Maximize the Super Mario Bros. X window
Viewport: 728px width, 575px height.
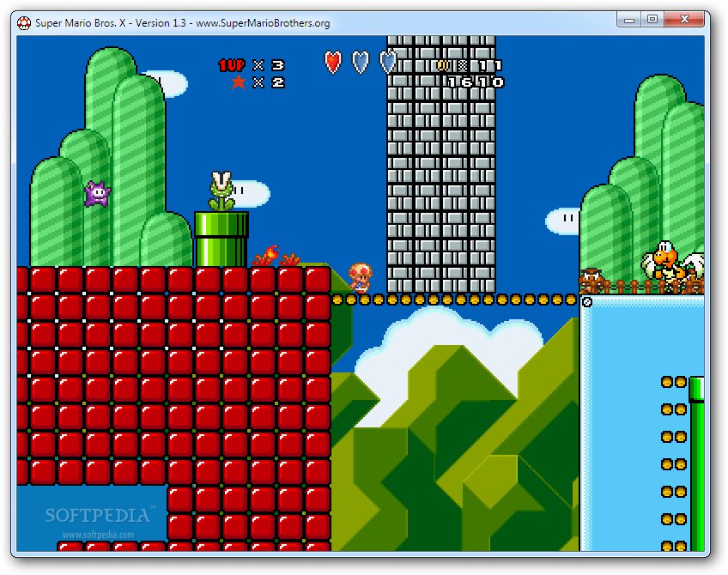(652, 20)
